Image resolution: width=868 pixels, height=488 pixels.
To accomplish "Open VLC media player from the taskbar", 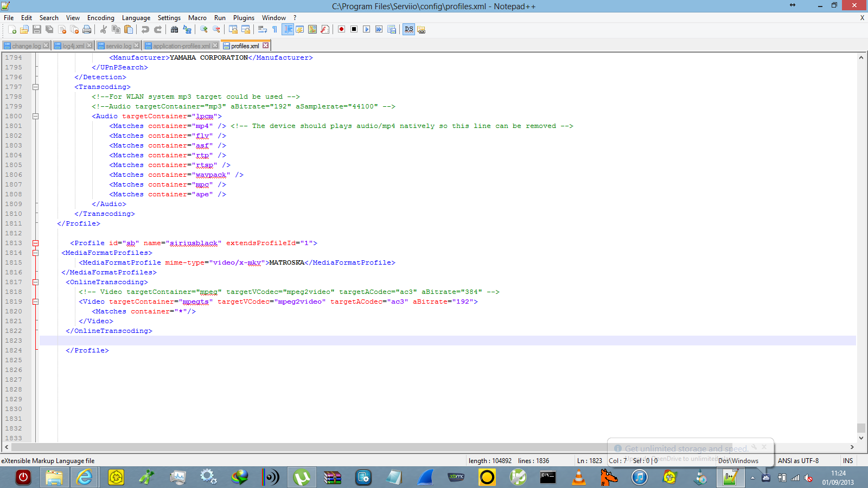I will 578,478.
